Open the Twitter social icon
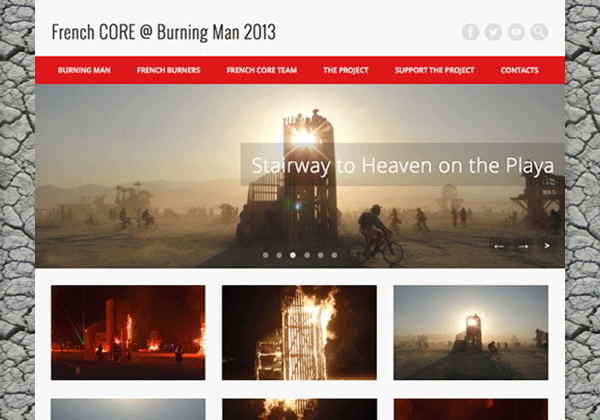 [493, 32]
